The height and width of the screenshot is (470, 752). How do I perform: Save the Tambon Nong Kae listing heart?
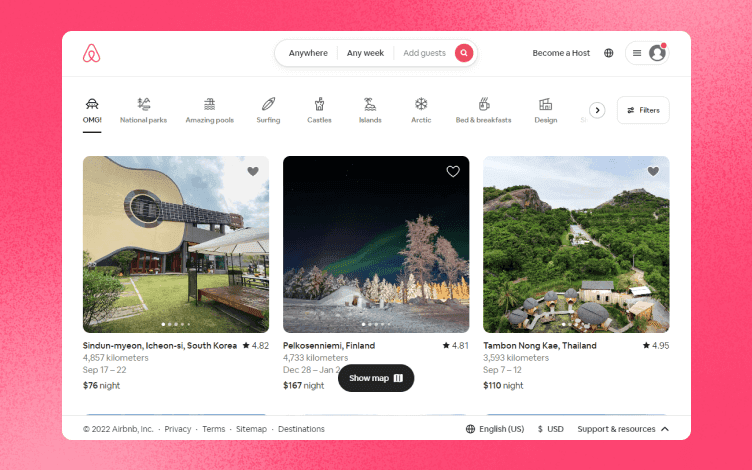pos(653,171)
